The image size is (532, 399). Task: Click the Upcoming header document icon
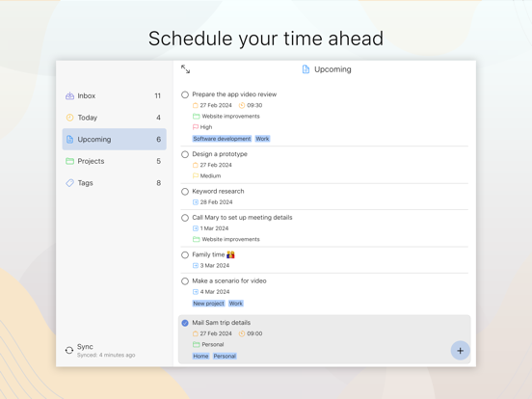pos(306,69)
